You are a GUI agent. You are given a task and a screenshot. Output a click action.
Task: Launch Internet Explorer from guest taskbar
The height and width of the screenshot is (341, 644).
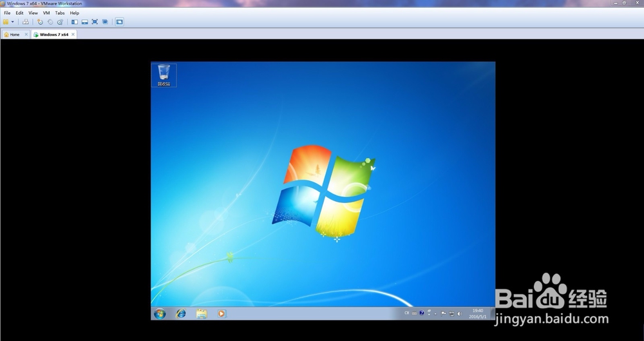pos(181,314)
